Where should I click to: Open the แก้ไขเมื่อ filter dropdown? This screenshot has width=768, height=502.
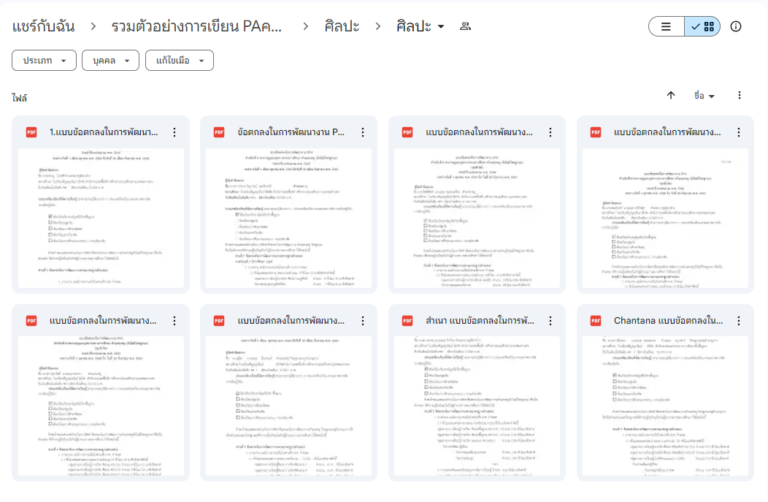point(178,61)
